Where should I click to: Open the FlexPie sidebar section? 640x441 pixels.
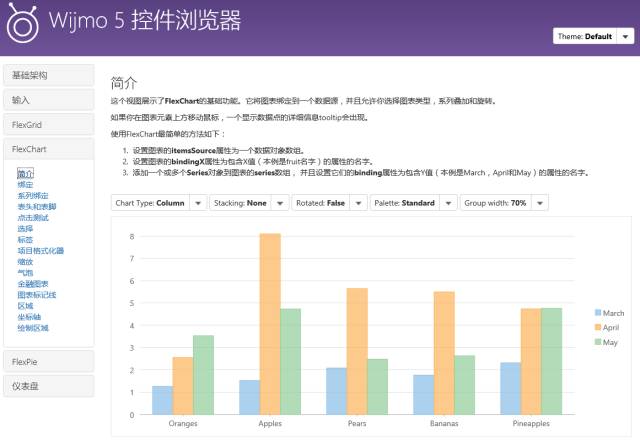pyautogui.click(x=49, y=362)
